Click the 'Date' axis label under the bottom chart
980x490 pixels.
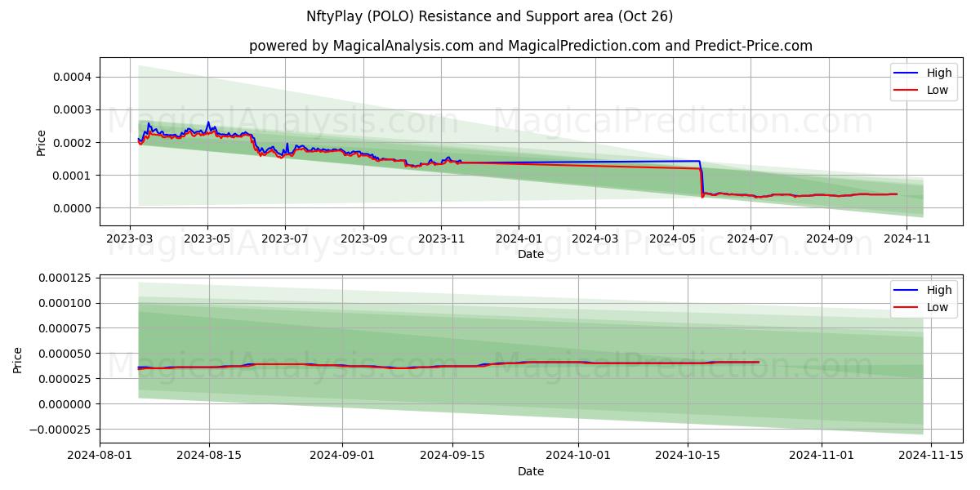click(x=531, y=471)
